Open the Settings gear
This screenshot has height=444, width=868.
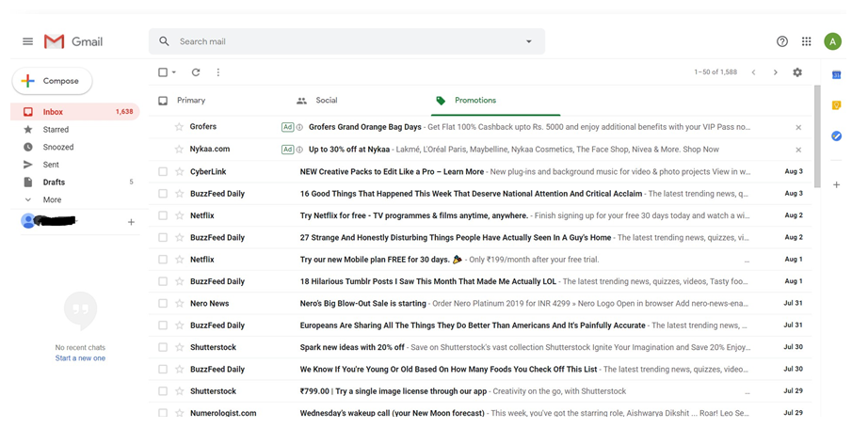[x=797, y=72]
